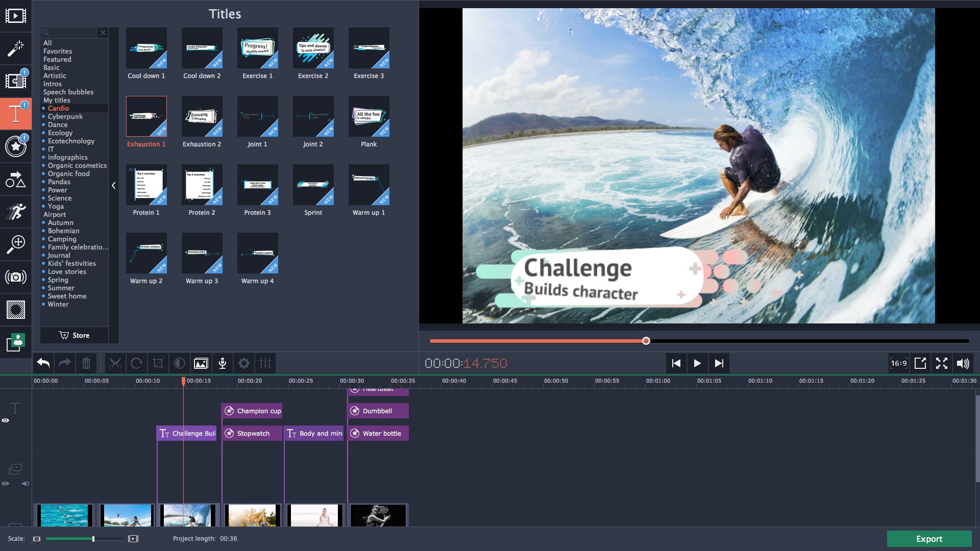
Task: Open the Crop tool
Action: tap(158, 363)
